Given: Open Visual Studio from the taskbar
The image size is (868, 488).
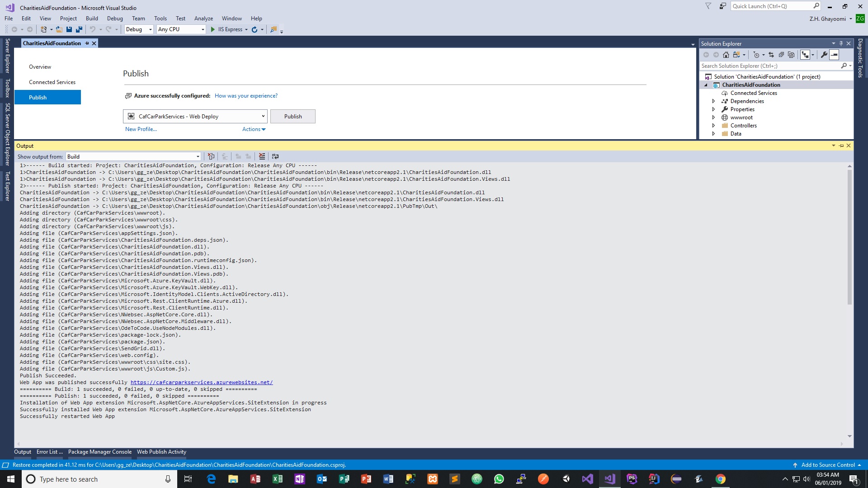Looking at the screenshot, I should coord(609,479).
